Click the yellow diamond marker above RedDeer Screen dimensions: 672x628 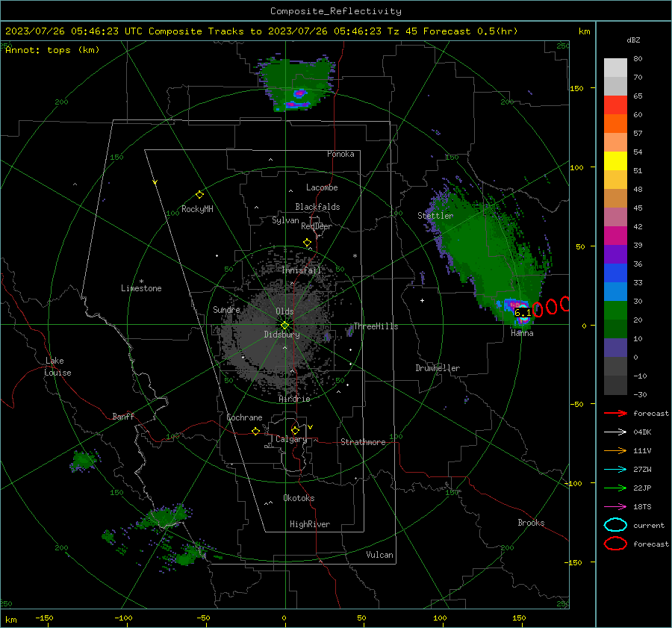click(x=307, y=243)
